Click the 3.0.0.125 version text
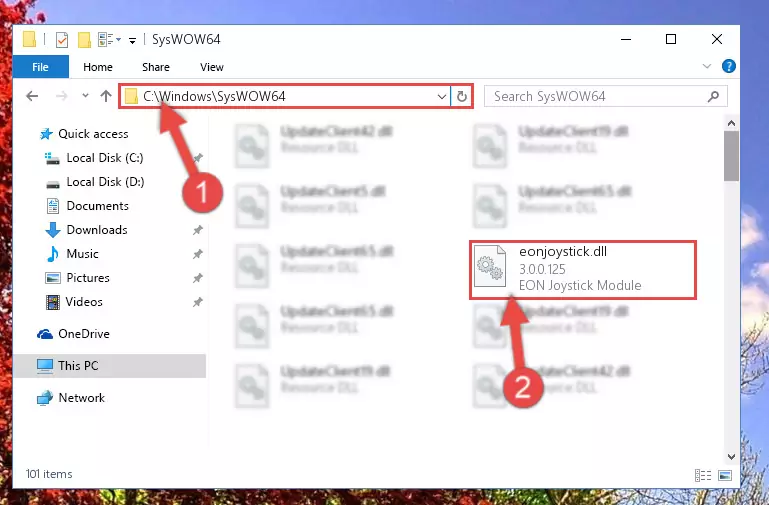The width and height of the screenshot is (769, 505). click(x=542, y=269)
